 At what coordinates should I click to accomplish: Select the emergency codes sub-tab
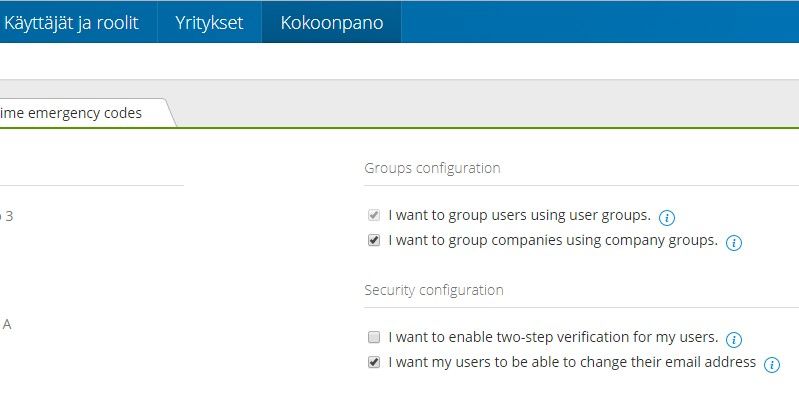(x=80, y=113)
